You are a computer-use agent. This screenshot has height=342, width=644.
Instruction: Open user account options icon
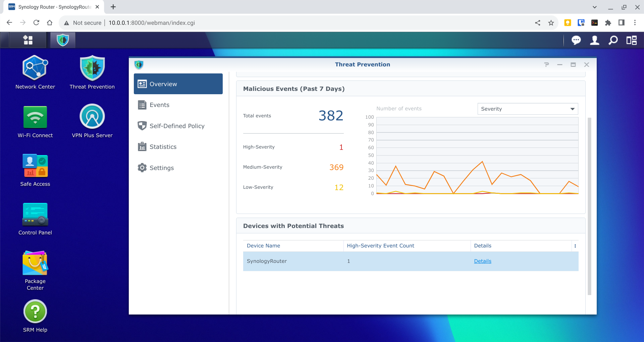[x=595, y=40]
